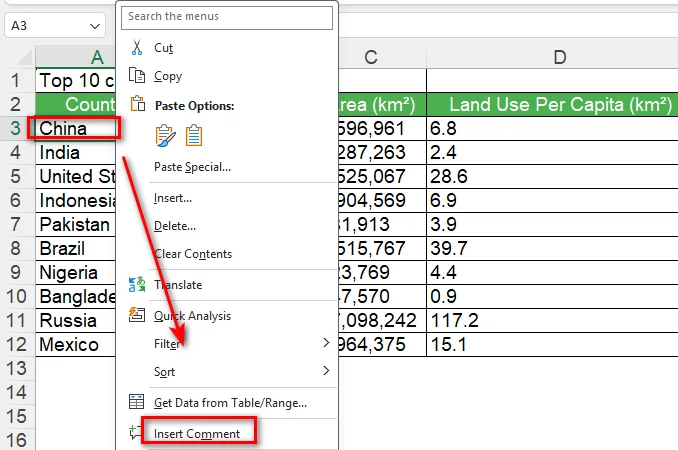Click the Area (km²) header cell
Image resolution: width=678 pixels, height=450 pixels.
point(382,104)
